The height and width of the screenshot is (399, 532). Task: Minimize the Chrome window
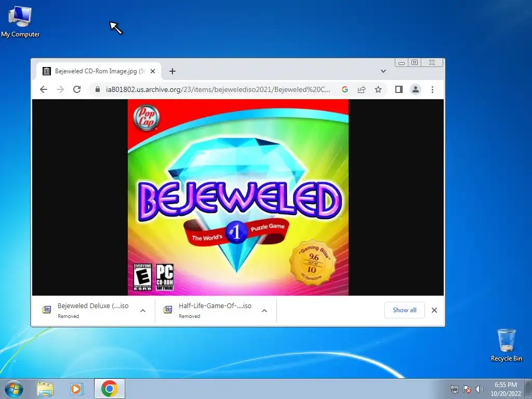coord(402,63)
